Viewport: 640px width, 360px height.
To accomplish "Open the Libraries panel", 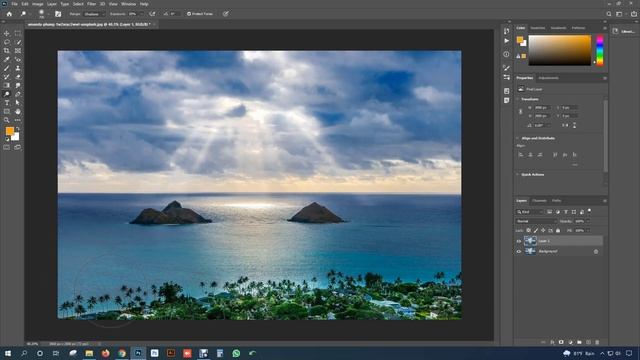I will click(624, 31).
